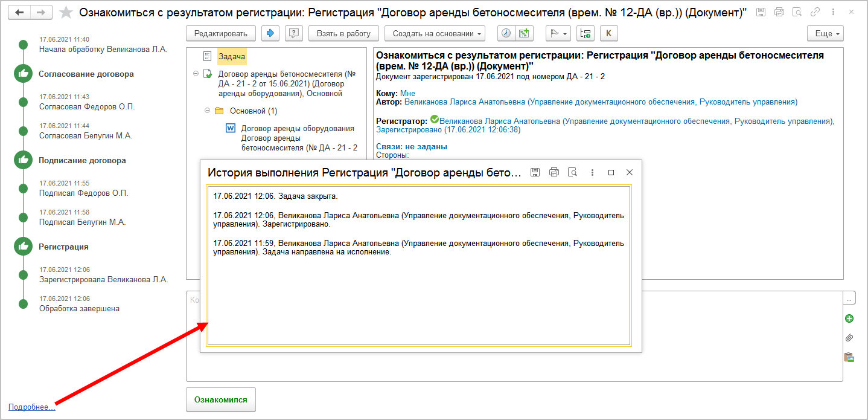The width and height of the screenshot is (868, 420).
Task: Copy link to the task via the chain icon
Action: click(815, 12)
